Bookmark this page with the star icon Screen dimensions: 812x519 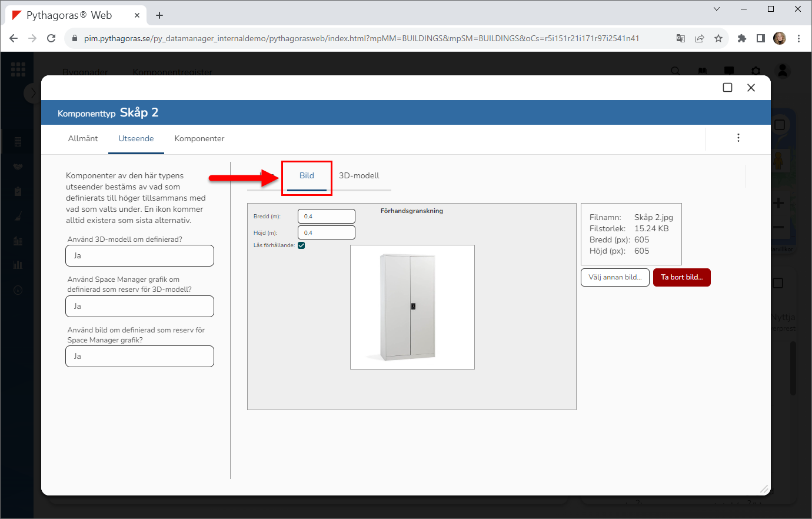pos(718,38)
